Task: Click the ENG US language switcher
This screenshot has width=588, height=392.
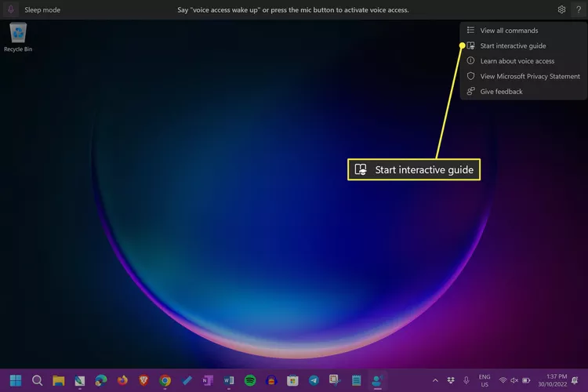Action: [x=485, y=380]
